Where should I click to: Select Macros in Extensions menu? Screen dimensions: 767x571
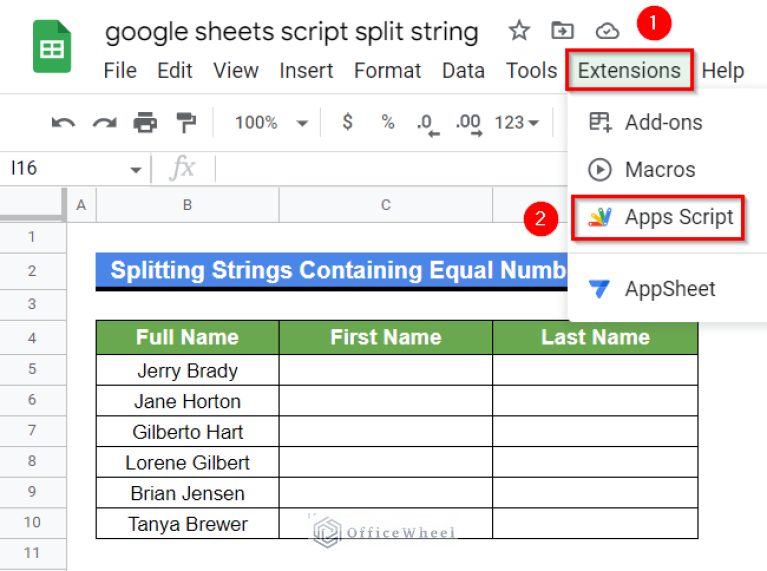pyautogui.click(x=659, y=170)
